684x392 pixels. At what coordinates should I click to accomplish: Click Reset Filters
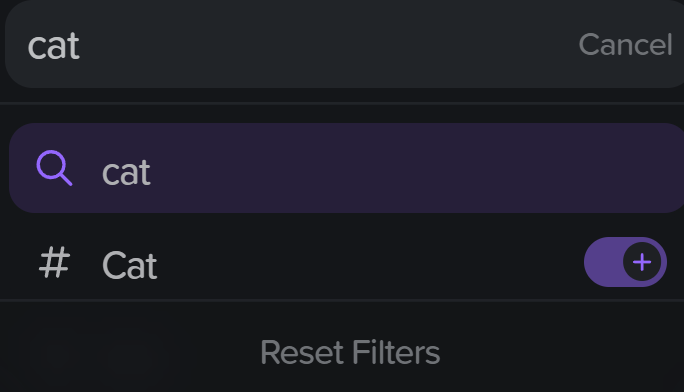(x=350, y=352)
